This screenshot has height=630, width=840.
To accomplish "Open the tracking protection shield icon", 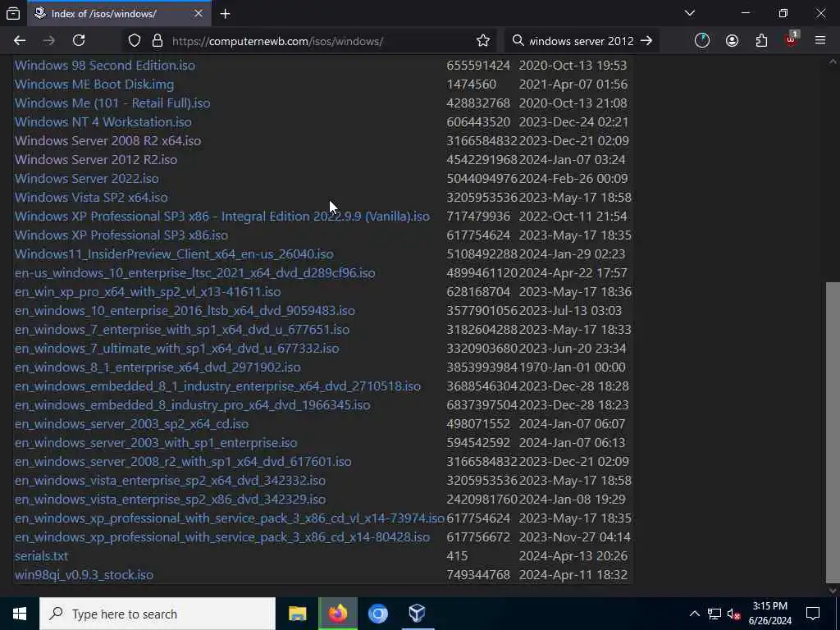I will click(135, 41).
